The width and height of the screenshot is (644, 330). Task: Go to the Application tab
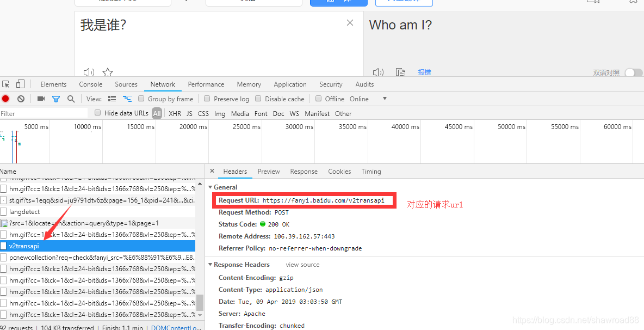290,84
